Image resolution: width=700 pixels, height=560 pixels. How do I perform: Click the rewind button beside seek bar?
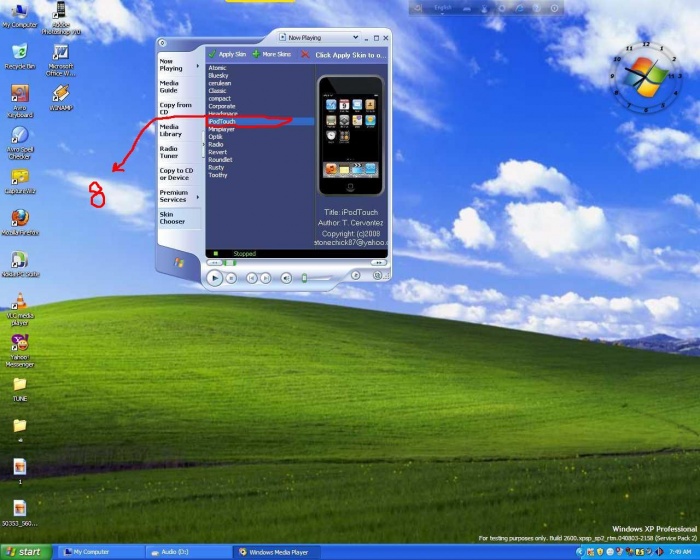tap(215, 263)
